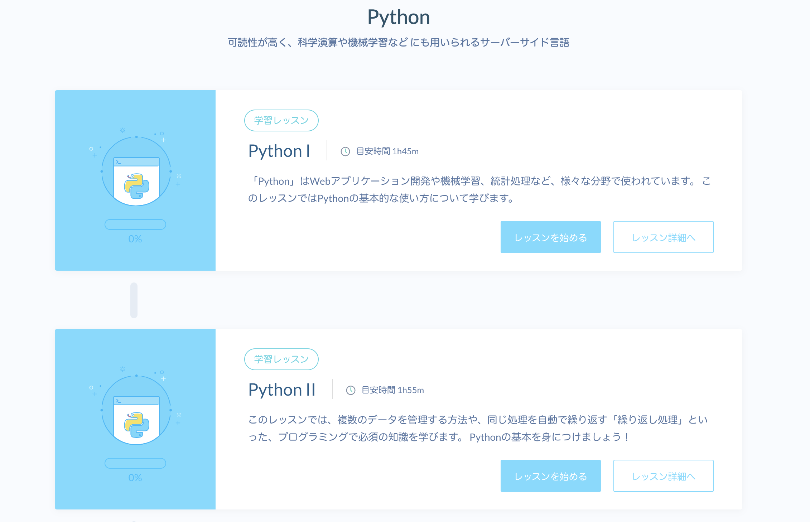Viewport: 810px width, 522px height.
Task: Click the clock icon beside Python II duration
Action: click(350, 390)
